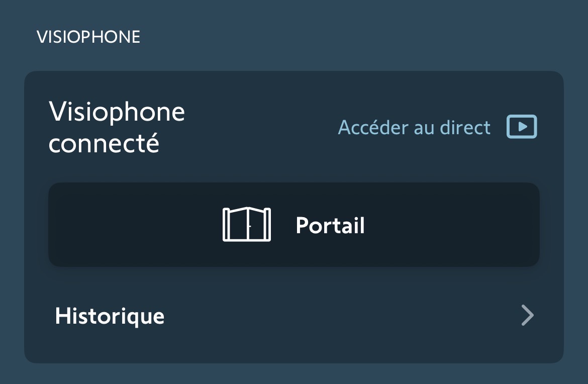Expand history using the right arrow
Viewport: 588px width, 384px height.
coord(527,316)
